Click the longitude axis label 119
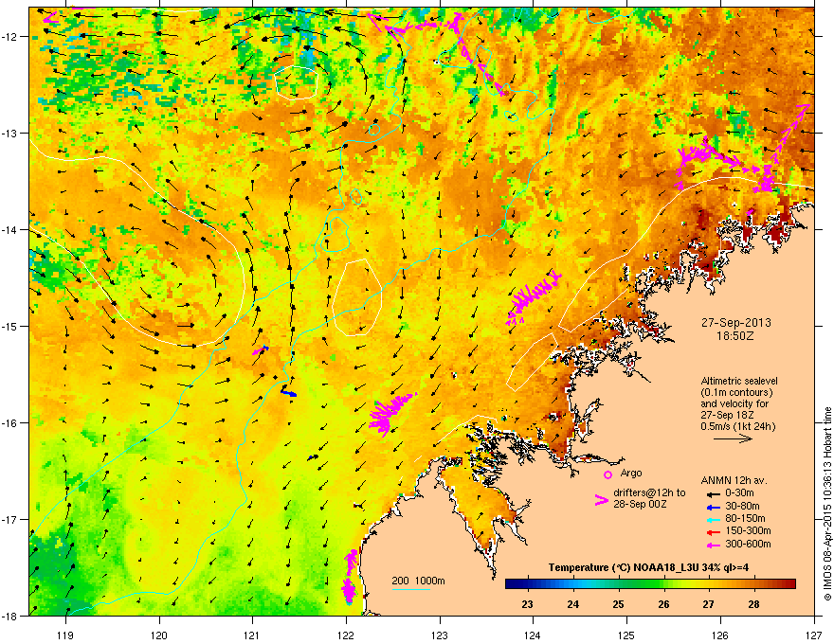This screenshot has height=644, width=834. [x=65, y=635]
